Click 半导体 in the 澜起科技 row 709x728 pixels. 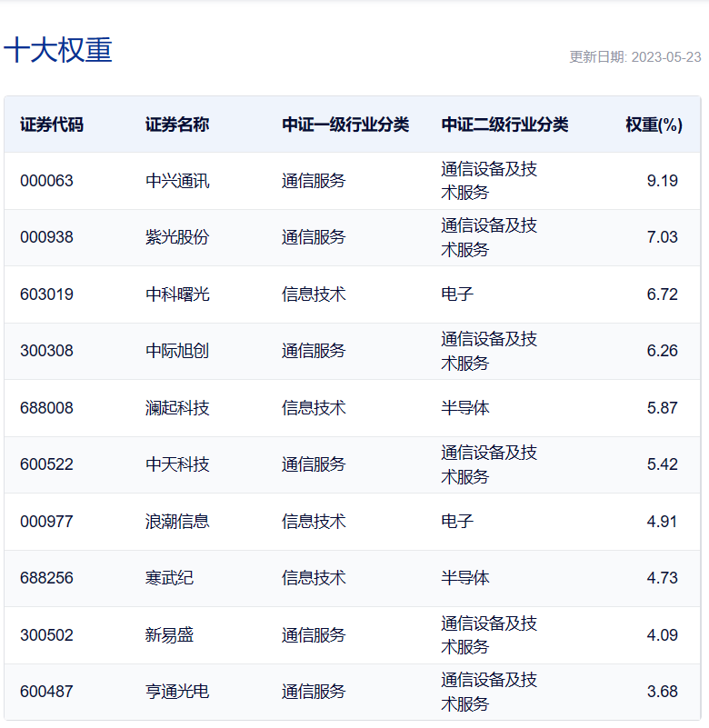click(465, 408)
